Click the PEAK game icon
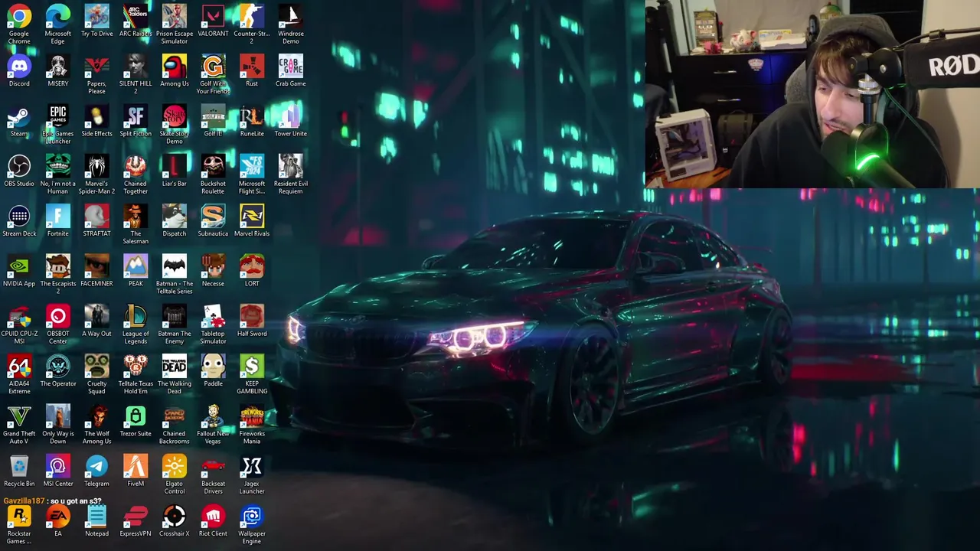The width and height of the screenshot is (980, 551). coord(136,266)
